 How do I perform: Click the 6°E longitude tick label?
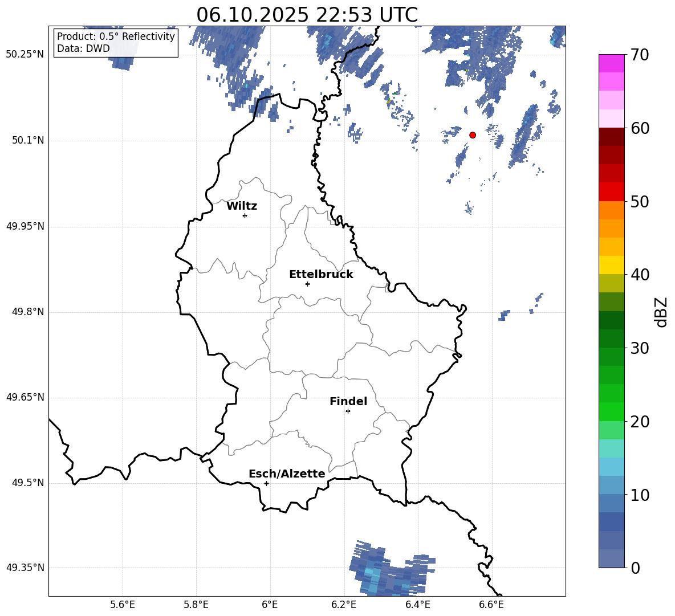[270, 605]
